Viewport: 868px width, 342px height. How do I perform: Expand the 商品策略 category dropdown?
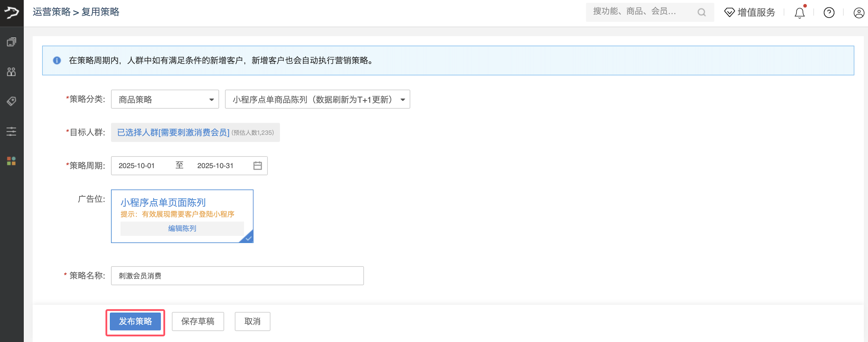165,99
